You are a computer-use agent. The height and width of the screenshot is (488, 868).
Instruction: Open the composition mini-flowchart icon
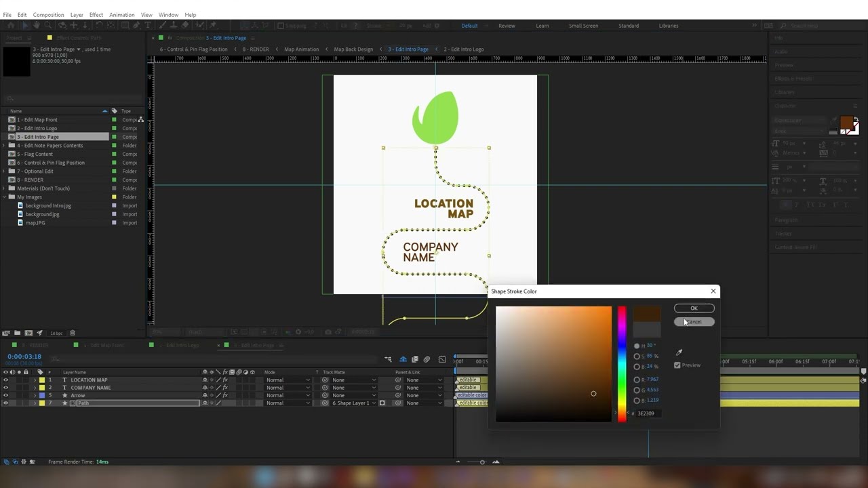coord(388,359)
